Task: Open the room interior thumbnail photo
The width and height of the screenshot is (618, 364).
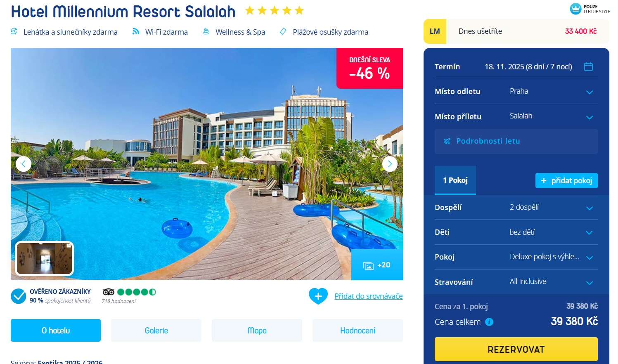Action: click(44, 258)
